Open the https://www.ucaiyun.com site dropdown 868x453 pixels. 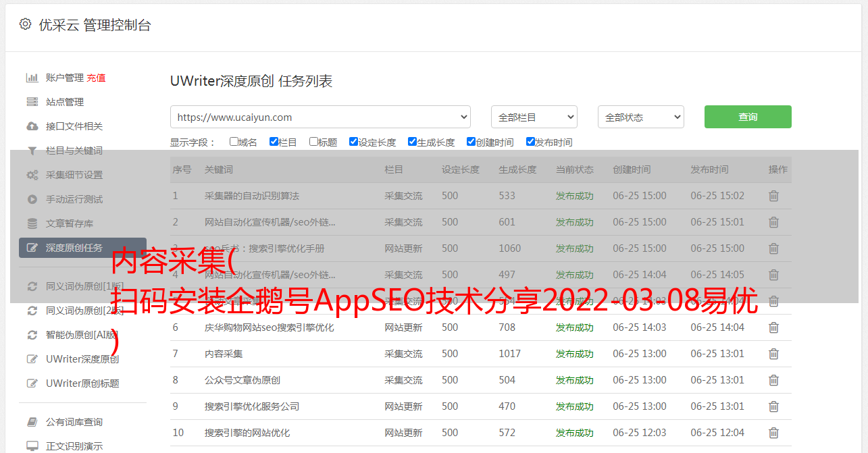point(320,117)
